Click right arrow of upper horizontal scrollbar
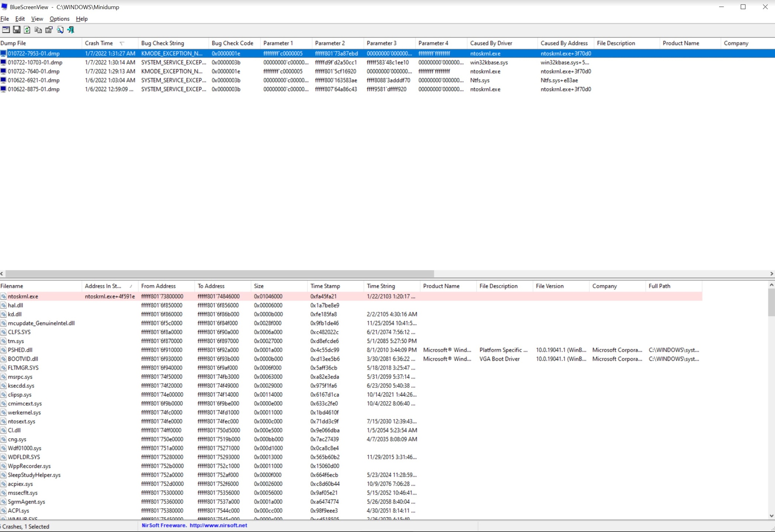This screenshot has height=532, width=775. coord(772,274)
